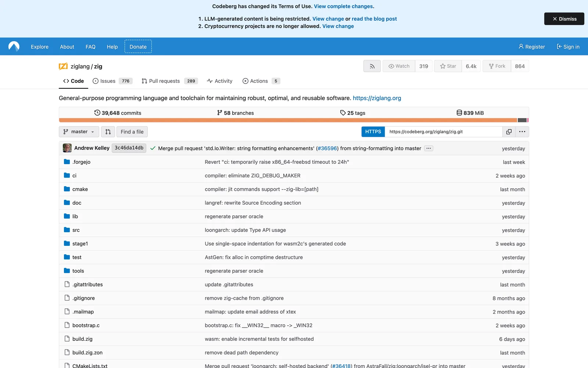This screenshot has width=588, height=368.
Task: Open the Actions tab
Action: 261,81
